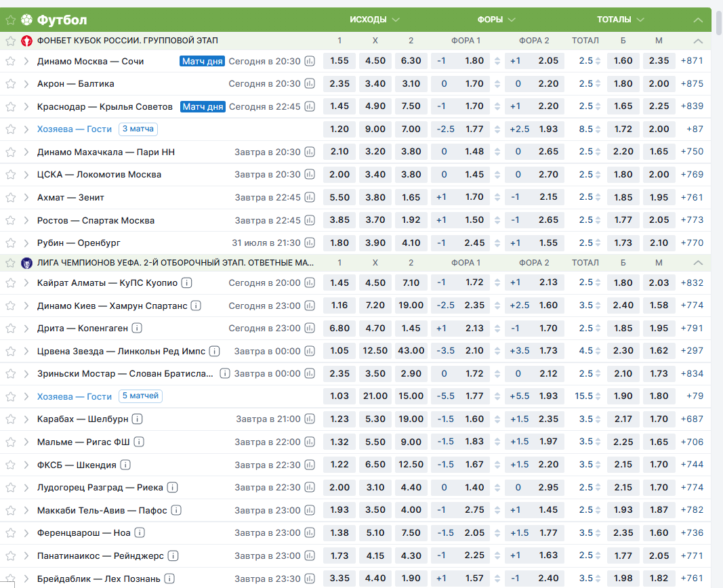The image size is (723, 588).
Task: Pick draw odds 3.40 for ЦСКА — Локомотив Москва
Action: (x=375, y=175)
